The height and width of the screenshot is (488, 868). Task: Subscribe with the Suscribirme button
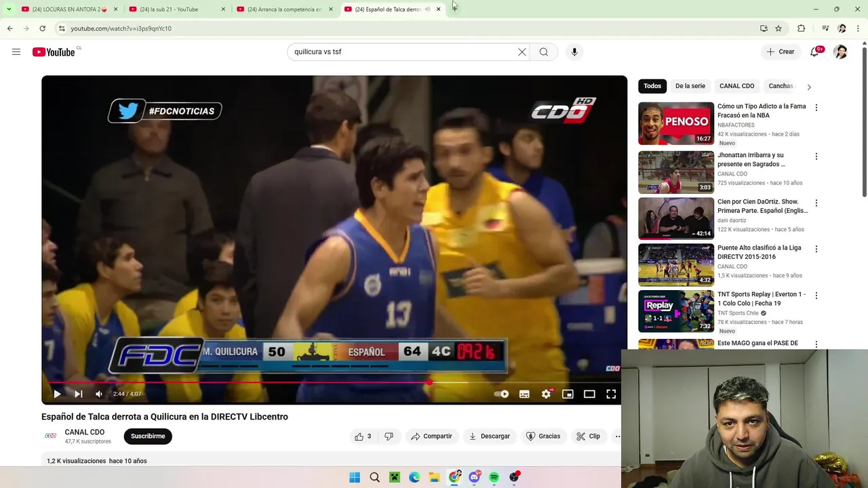click(148, 436)
